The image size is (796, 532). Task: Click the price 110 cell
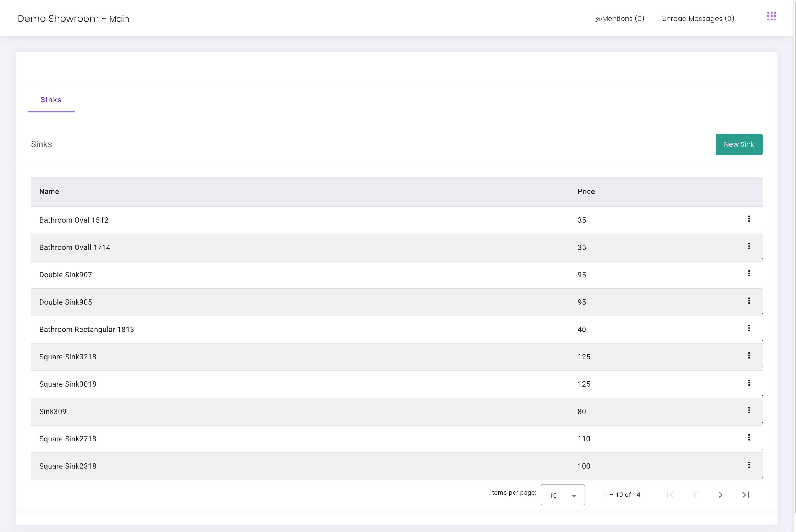coord(584,439)
